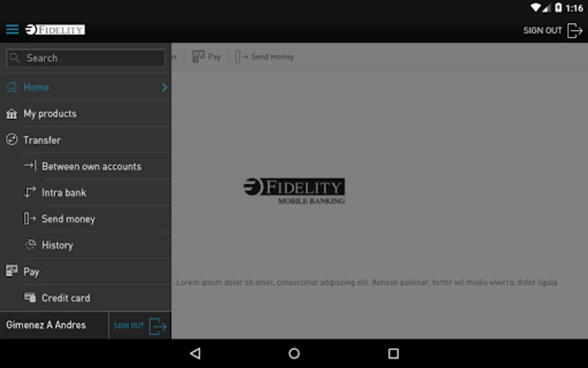The width and height of the screenshot is (588, 368).
Task: Choose Between own accounts
Action: (91, 166)
